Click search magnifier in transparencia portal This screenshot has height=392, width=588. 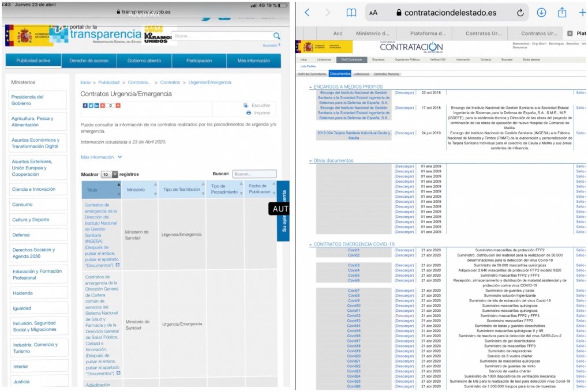click(276, 36)
